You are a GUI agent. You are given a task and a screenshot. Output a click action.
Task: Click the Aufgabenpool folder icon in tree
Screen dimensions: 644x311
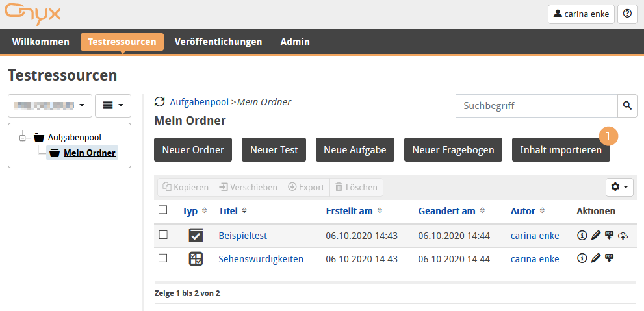(38, 137)
